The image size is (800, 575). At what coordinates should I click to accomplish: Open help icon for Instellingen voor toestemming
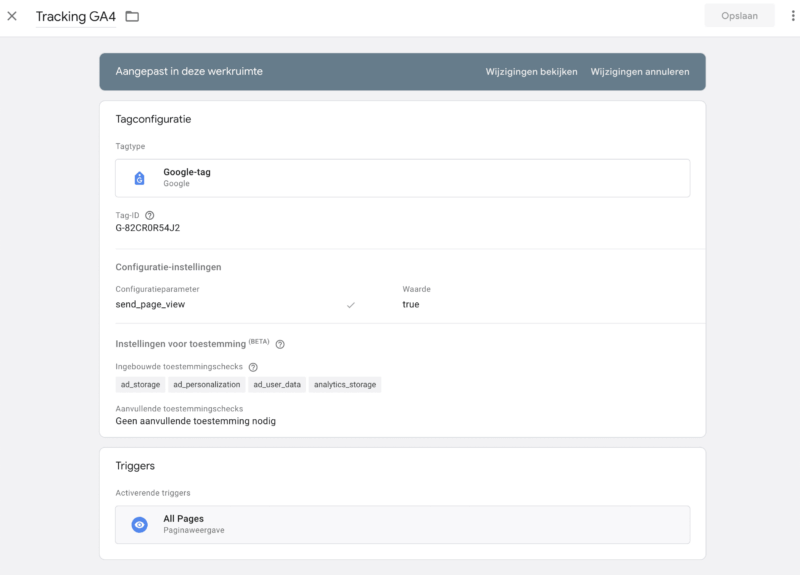point(280,344)
